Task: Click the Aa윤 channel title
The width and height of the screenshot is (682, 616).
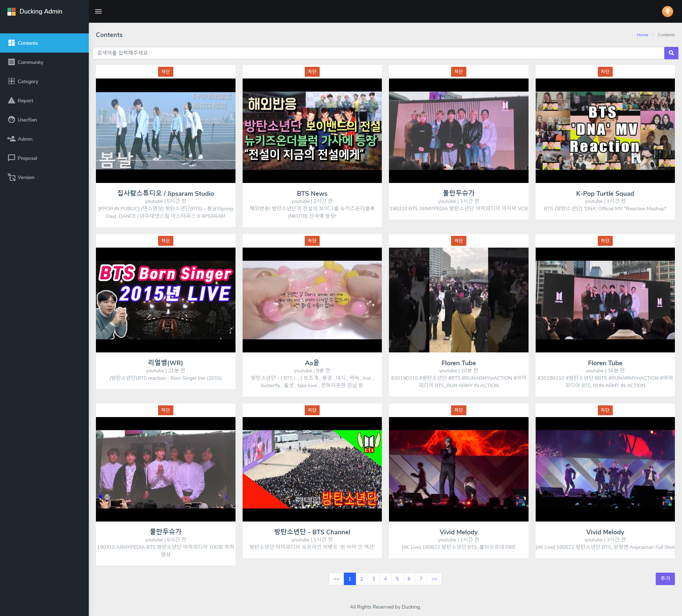Action: pos(312,363)
